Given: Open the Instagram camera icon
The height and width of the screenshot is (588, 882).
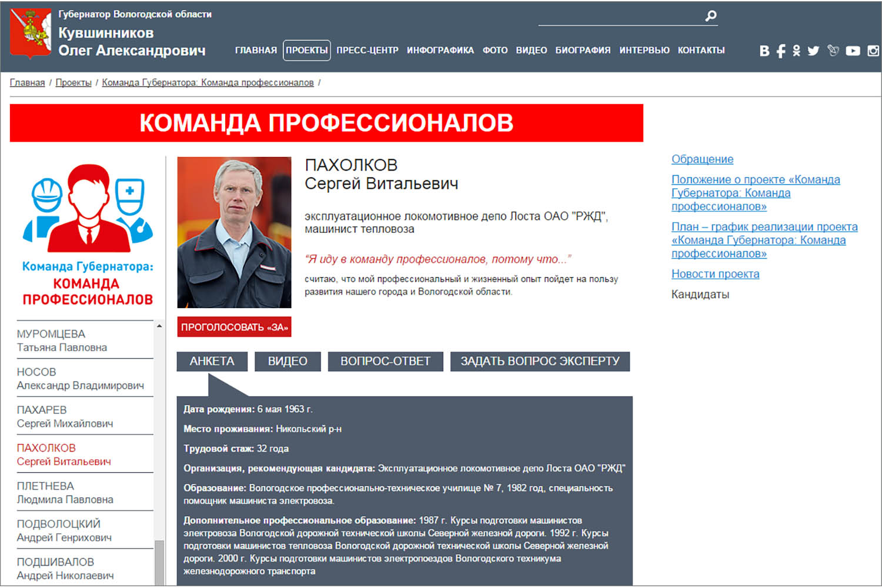Looking at the screenshot, I should (873, 51).
